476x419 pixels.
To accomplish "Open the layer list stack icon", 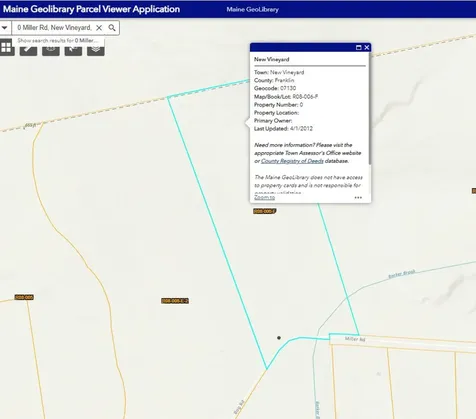I will pyautogui.click(x=96, y=50).
